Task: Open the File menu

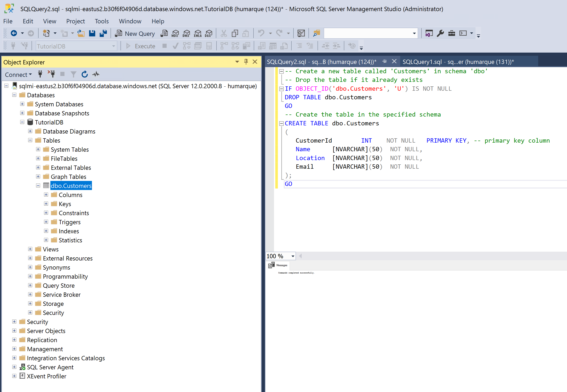Action: (x=8, y=21)
